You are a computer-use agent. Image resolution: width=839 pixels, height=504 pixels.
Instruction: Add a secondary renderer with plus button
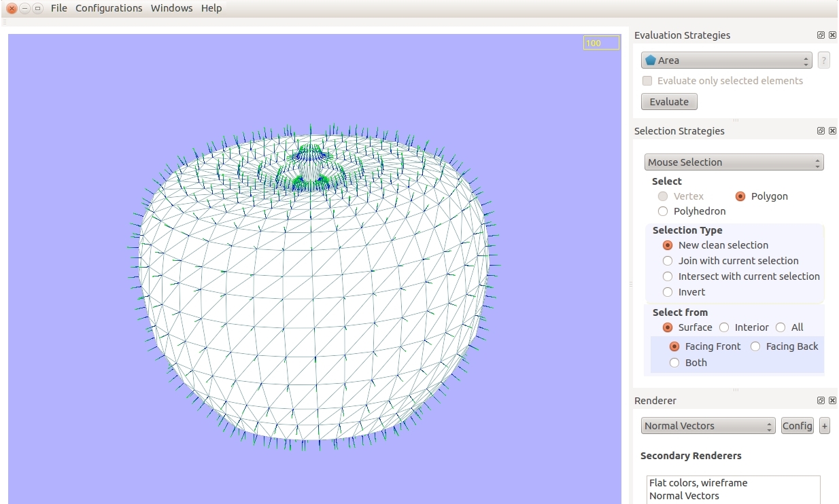[824, 426]
